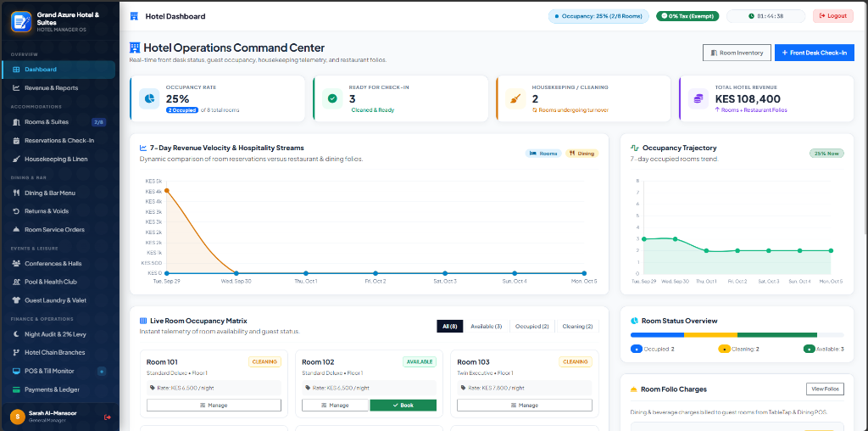Viewport: 868px width, 431px height.
Task: Toggle the Dining series in revenue chart
Action: tap(581, 154)
